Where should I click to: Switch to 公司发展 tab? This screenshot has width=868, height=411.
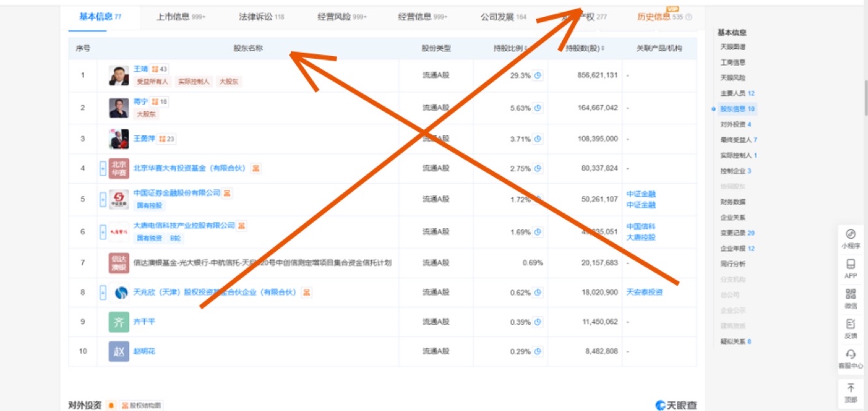point(503,17)
